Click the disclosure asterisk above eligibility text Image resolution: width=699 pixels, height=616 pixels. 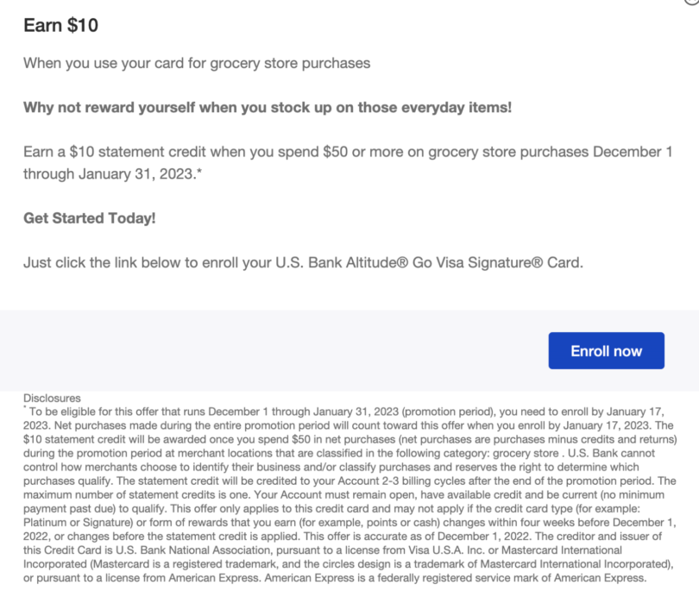coord(26,407)
